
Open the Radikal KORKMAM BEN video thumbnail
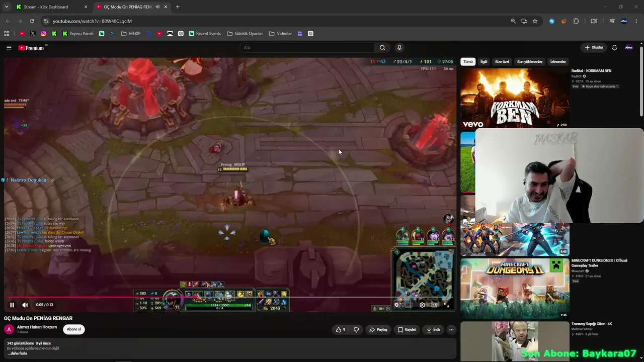[x=515, y=98]
